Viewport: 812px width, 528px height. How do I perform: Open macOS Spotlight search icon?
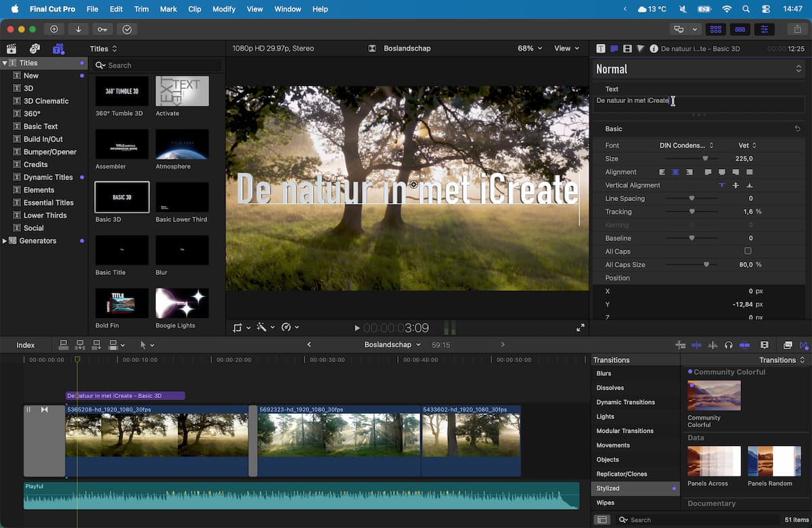point(746,9)
